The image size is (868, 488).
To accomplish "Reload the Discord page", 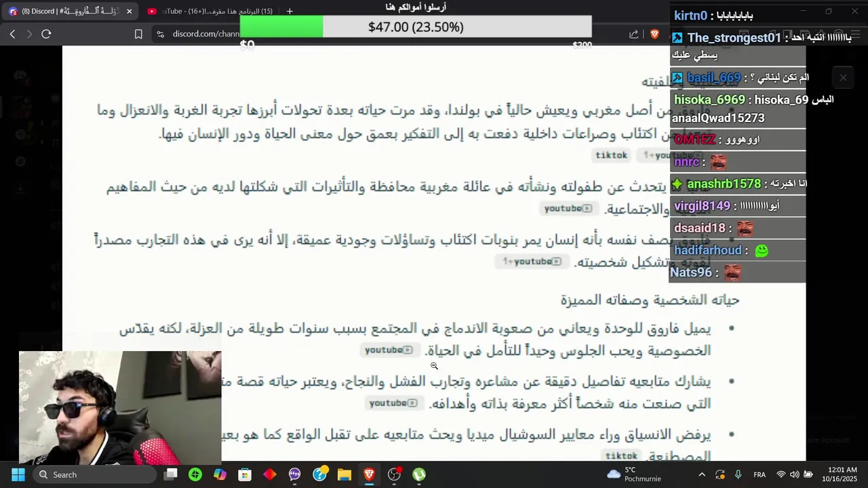I will 46,34.
